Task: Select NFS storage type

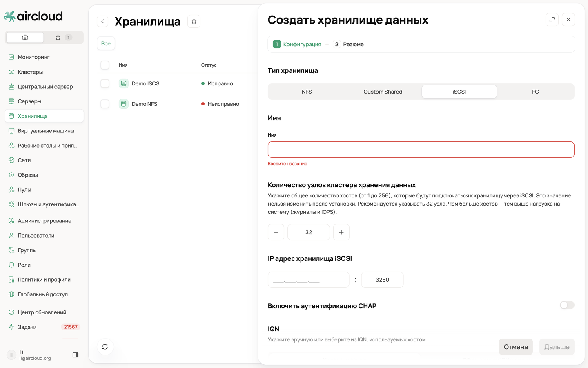Action: coord(307,92)
